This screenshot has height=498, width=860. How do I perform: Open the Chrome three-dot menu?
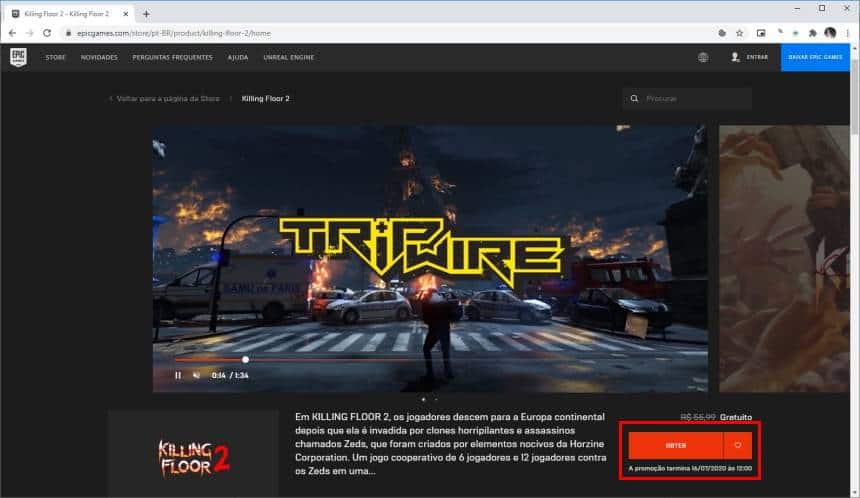tap(847, 33)
